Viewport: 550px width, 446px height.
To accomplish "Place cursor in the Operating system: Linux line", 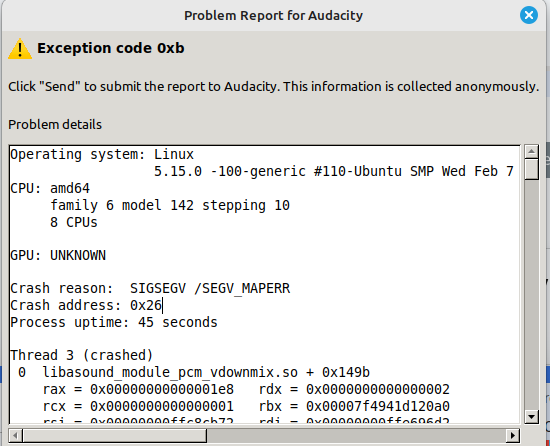I will (102, 155).
